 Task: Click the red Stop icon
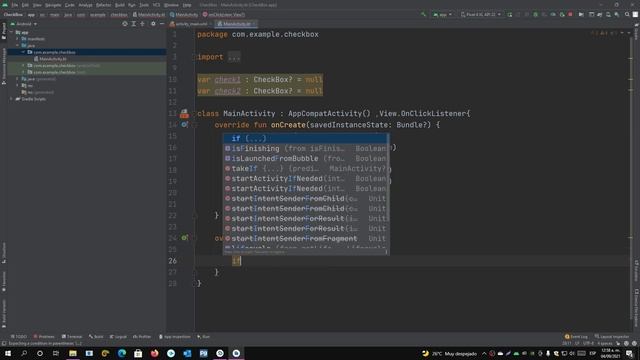(570, 14)
